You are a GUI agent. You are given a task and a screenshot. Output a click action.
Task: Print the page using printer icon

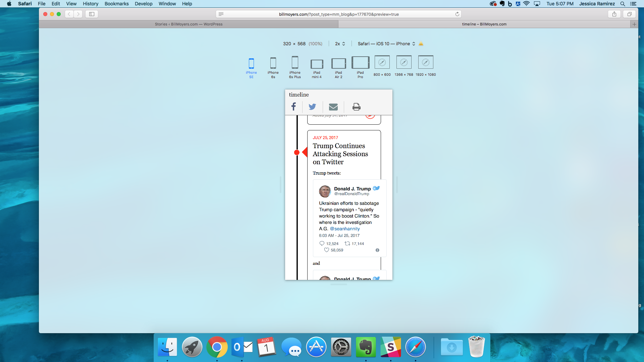pos(356,107)
